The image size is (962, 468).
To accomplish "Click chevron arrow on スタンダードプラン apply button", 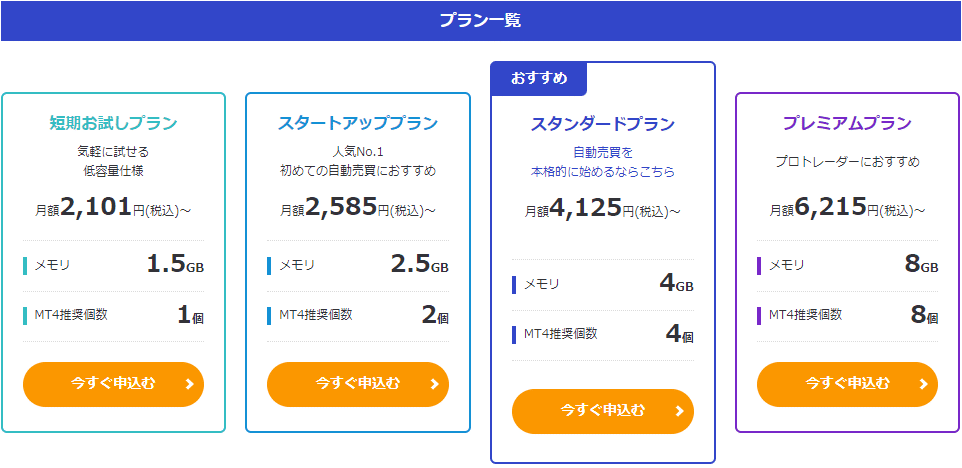I will [x=679, y=411].
